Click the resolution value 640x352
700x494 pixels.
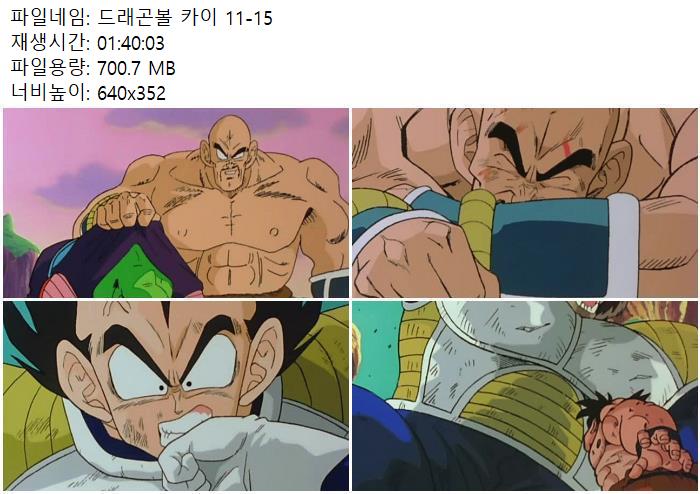tap(131, 93)
